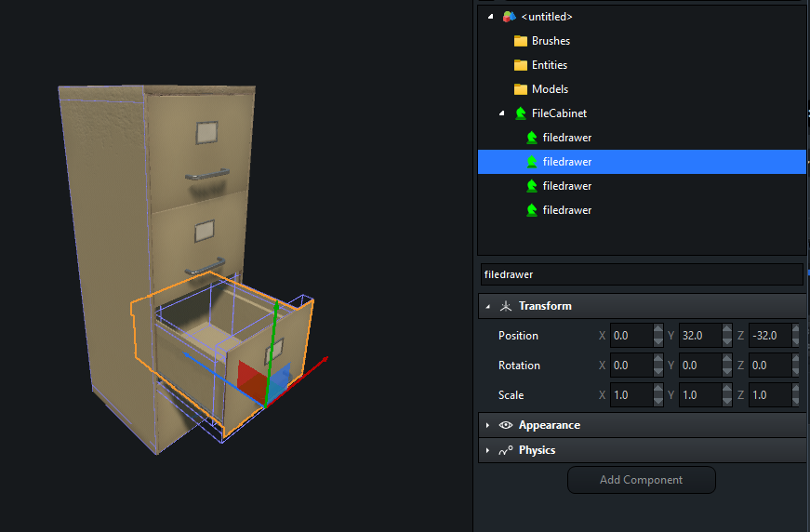This screenshot has width=810, height=532.
Task: Click the green FileCabinet entity icon
Action: 521,113
